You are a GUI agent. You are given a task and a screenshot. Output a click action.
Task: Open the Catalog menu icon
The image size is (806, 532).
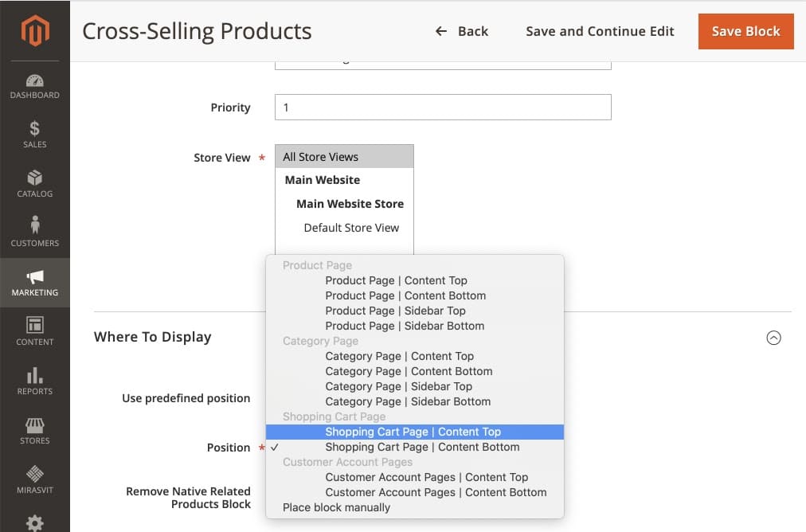[35, 183]
